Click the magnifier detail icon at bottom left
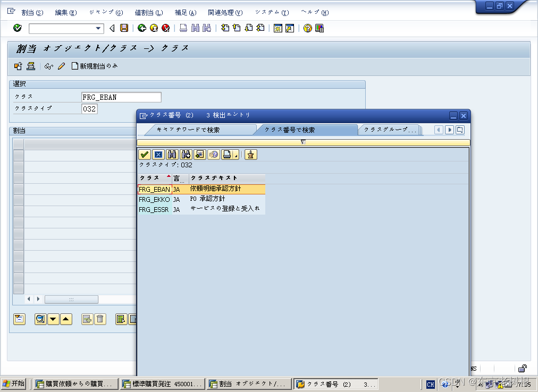This screenshot has width=538, height=392. click(40, 319)
